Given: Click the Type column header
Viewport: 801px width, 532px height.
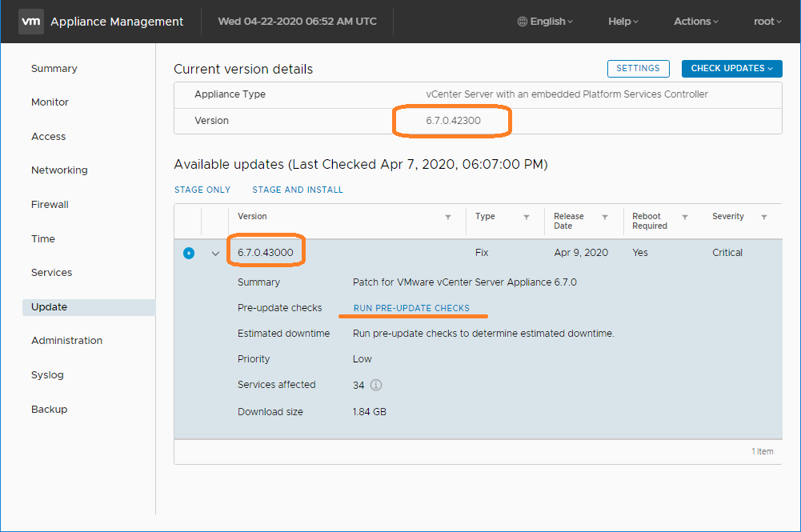Looking at the screenshot, I should [x=485, y=216].
